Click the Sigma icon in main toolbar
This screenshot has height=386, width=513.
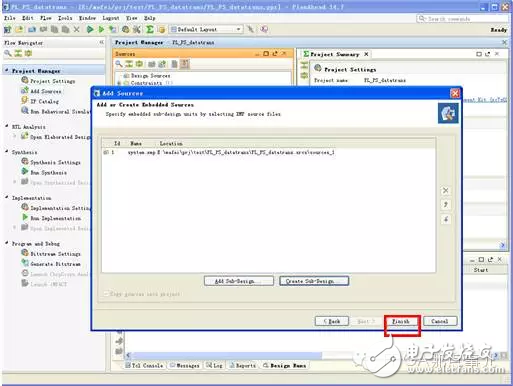(x=150, y=30)
